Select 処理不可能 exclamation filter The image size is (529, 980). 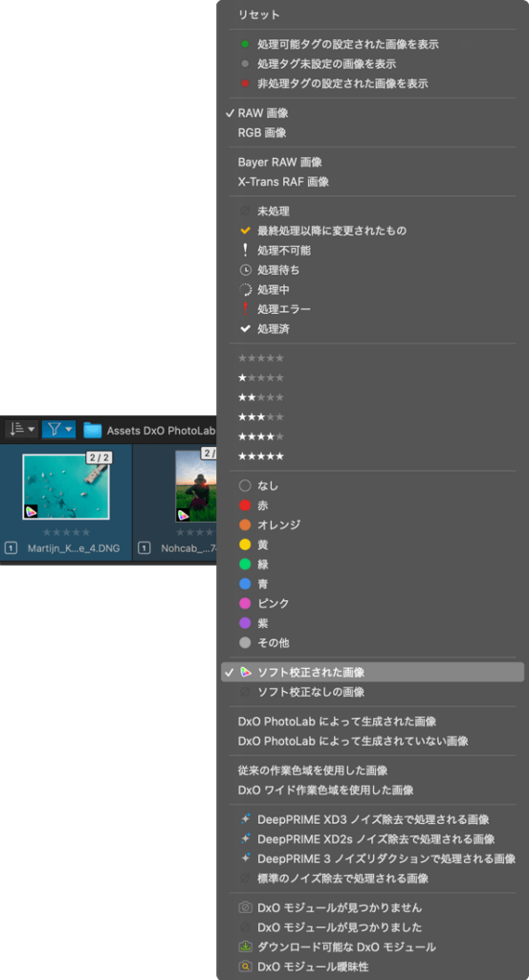click(x=372, y=250)
